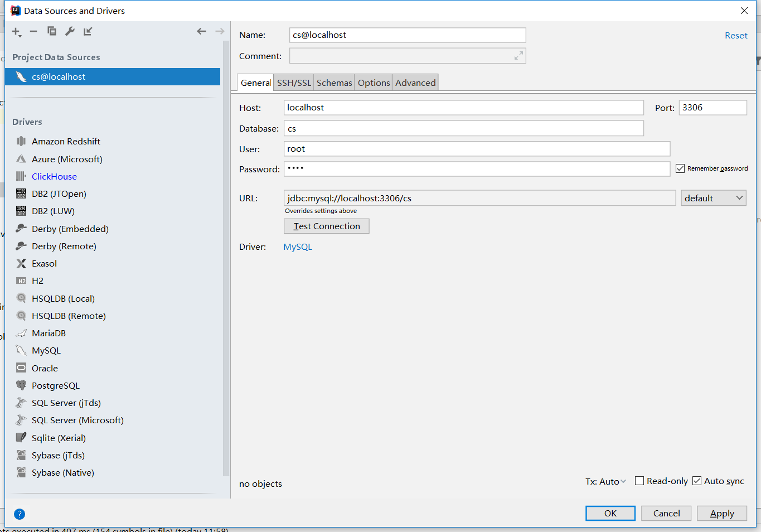Open the Schemas tab
761x532 pixels.
tap(335, 83)
